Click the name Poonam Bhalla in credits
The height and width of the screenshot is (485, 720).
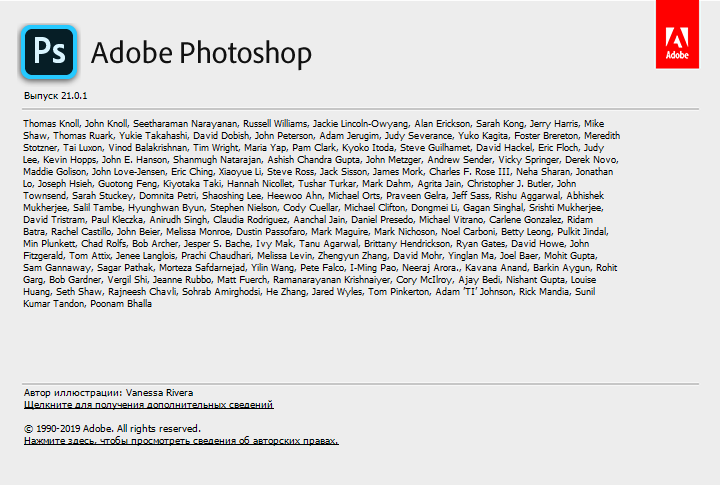click(121, 304)
